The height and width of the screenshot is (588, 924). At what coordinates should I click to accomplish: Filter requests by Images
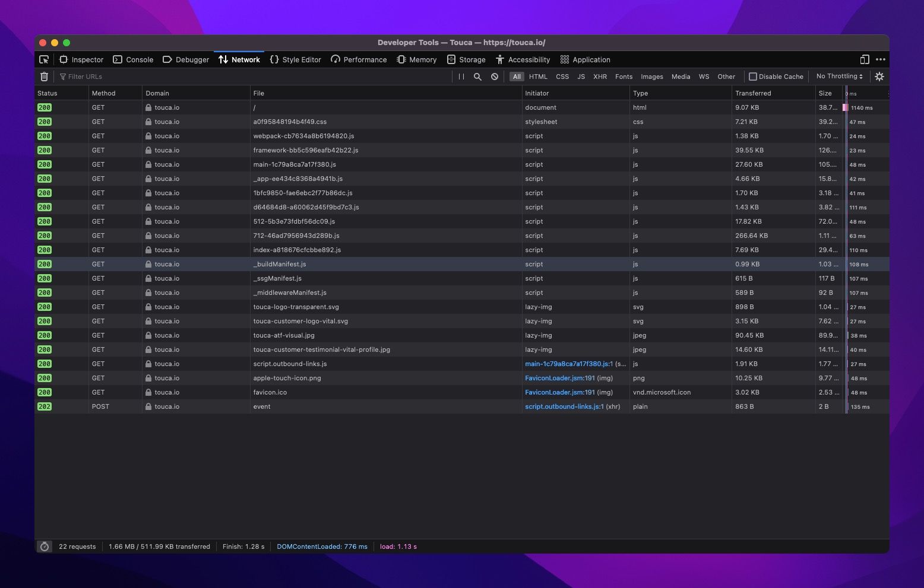click(651, 77)
